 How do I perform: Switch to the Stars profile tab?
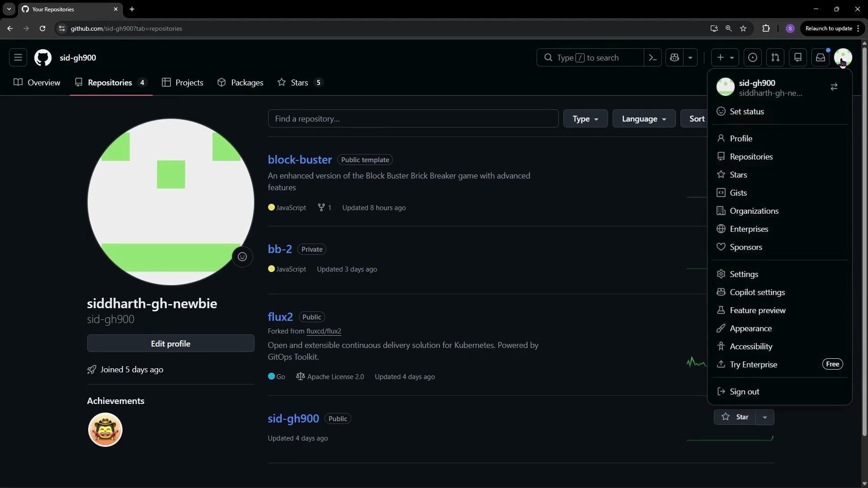coord(300,82)
